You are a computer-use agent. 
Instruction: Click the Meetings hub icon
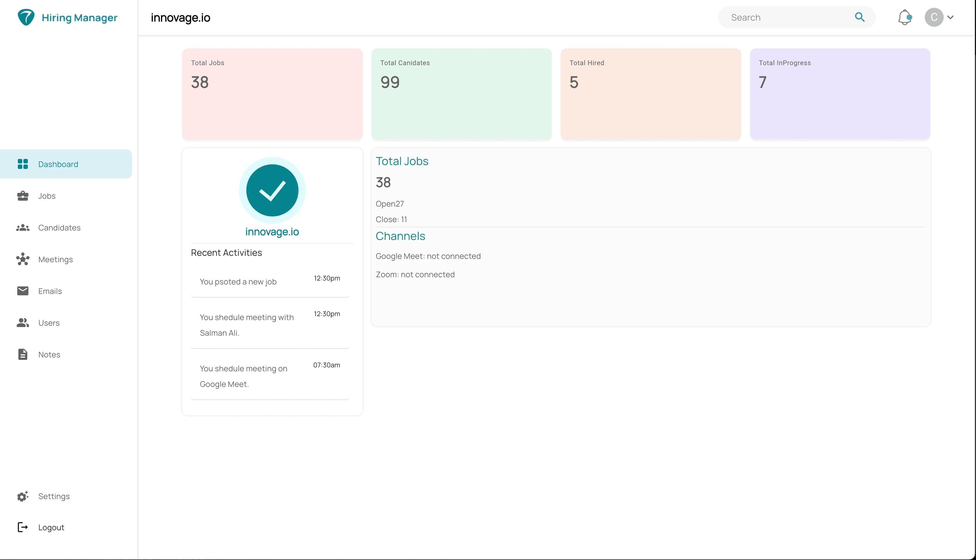23,259
